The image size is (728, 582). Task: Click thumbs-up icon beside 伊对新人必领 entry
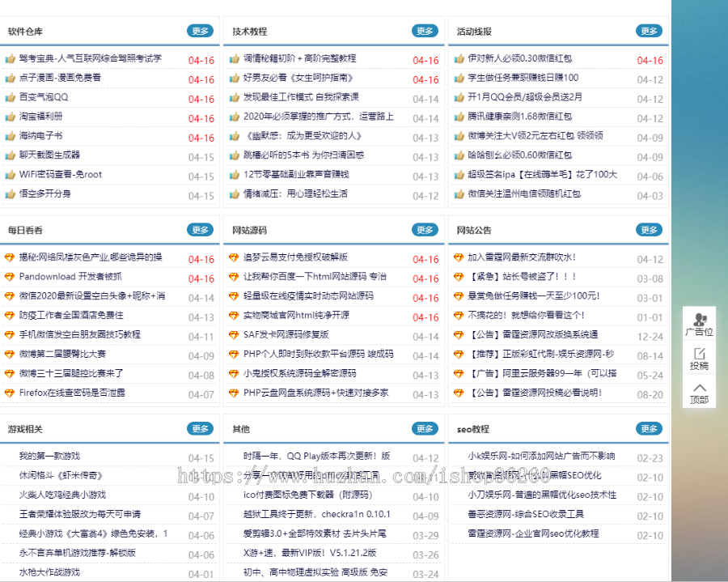click(458, 60)
